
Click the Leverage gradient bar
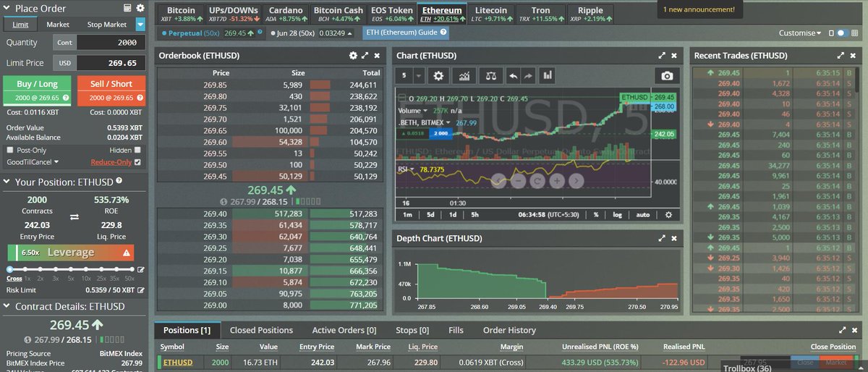[x=70, y=253]
